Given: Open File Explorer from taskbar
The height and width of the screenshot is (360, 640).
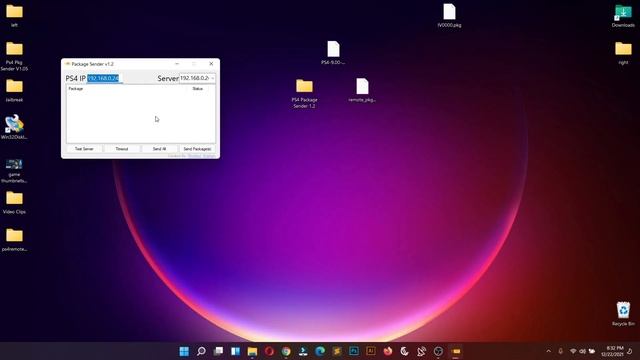Looking at the screenshot, I should 252,351.
